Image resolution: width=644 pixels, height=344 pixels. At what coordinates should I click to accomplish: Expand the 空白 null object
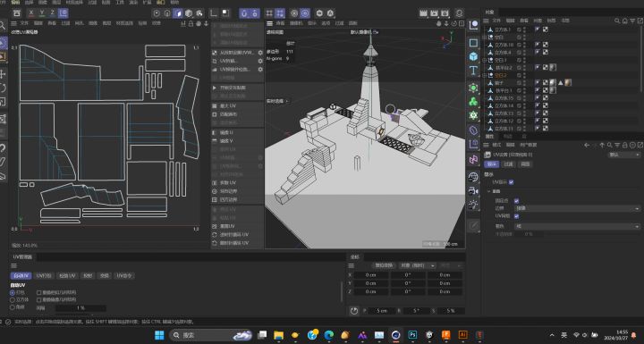point(484,37)
